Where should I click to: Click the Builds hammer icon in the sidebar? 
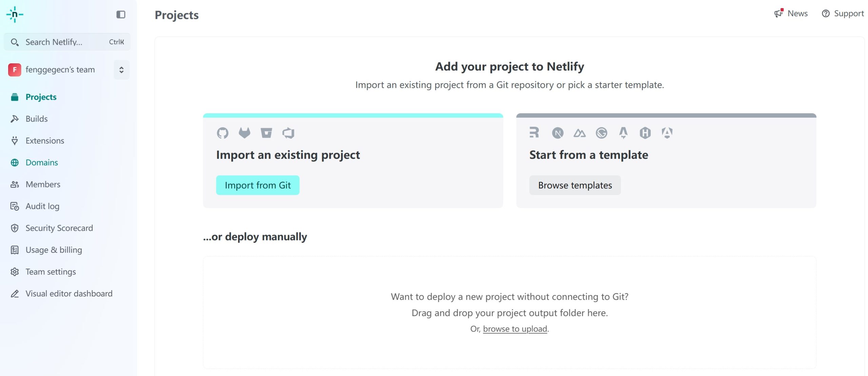[x=15, y=119]
